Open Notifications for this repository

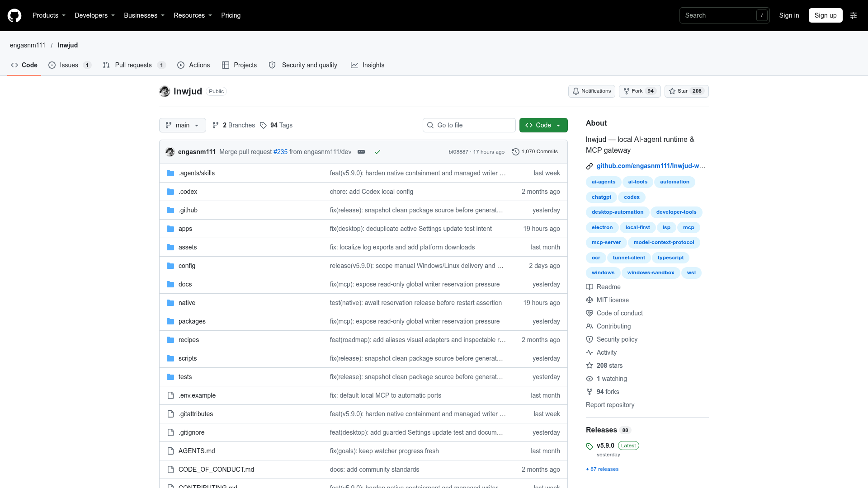click(x=592, y=91)
